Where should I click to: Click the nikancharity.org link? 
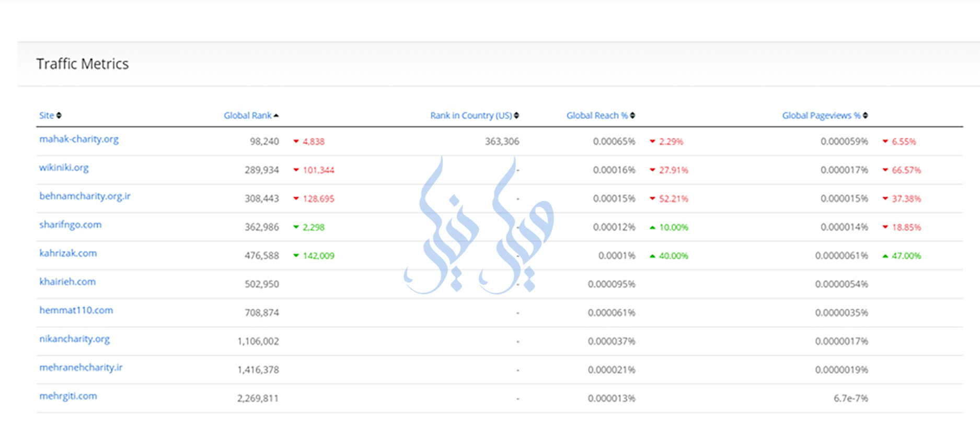tap(74, 339)
